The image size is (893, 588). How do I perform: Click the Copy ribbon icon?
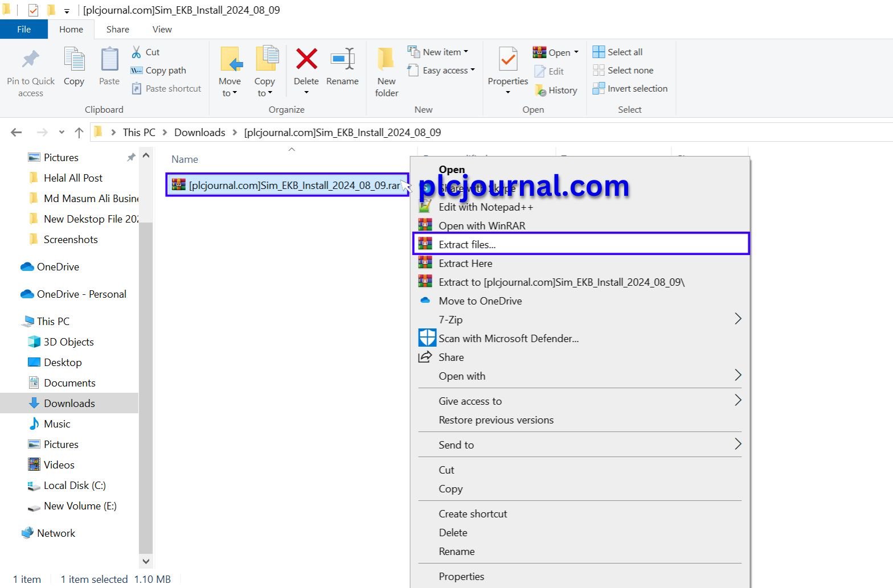pyautogui.click(x=74, y=60)
